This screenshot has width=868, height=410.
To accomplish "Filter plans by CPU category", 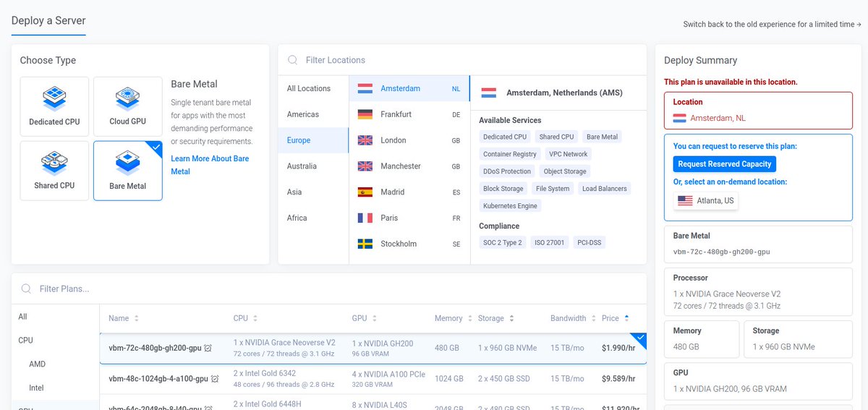I will click(x=55, y=340).
